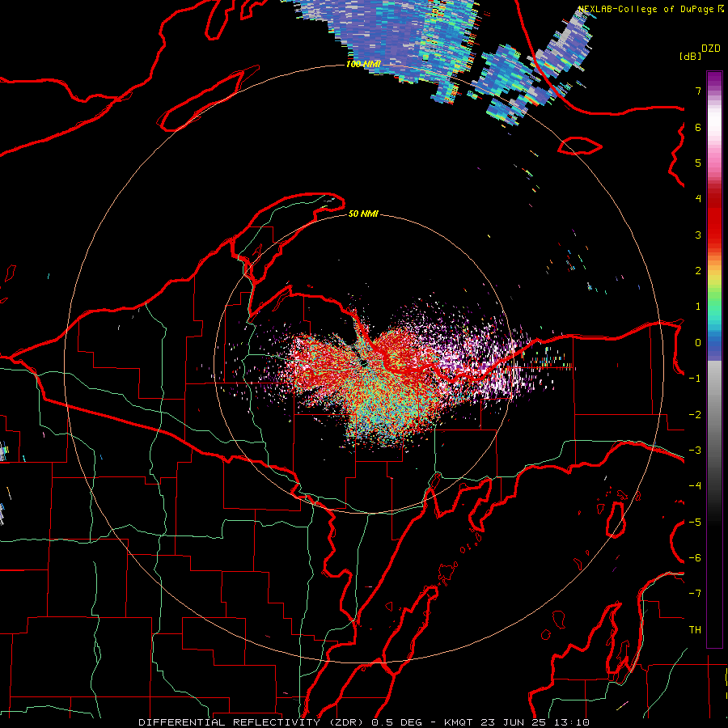Click the "-5" value on color scale
728x728 pixels.
point(695,523)
